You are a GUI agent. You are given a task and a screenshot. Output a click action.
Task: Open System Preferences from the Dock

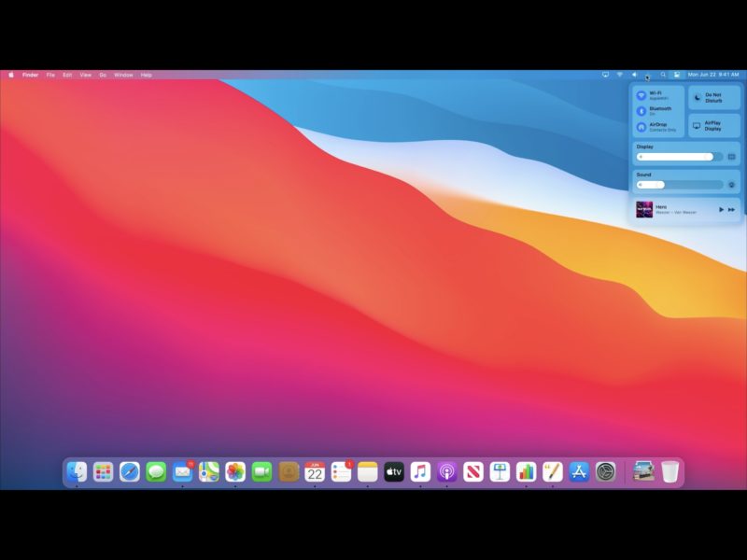coord(605,472)
